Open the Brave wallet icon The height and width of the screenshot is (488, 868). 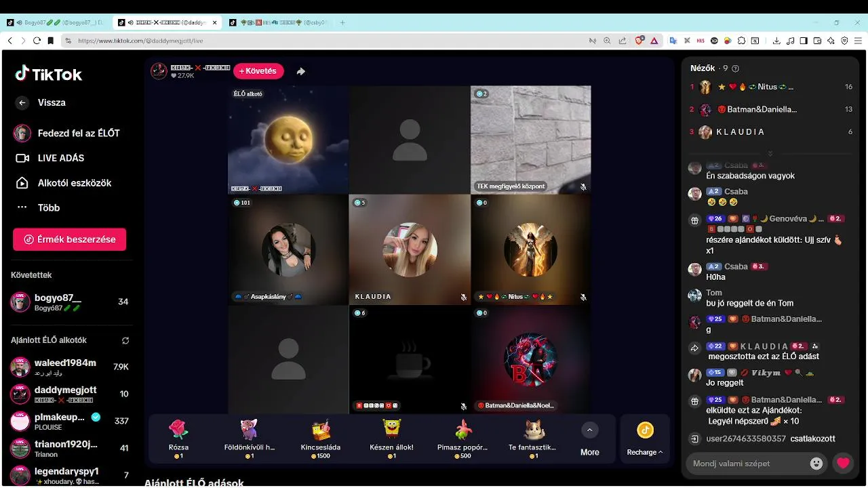(817, 41)
